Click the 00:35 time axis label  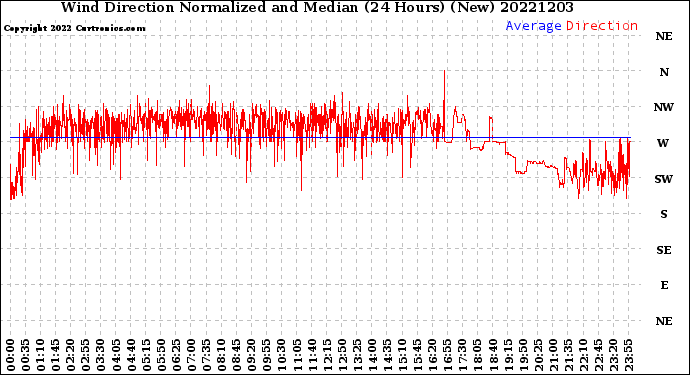coord(26,355)
